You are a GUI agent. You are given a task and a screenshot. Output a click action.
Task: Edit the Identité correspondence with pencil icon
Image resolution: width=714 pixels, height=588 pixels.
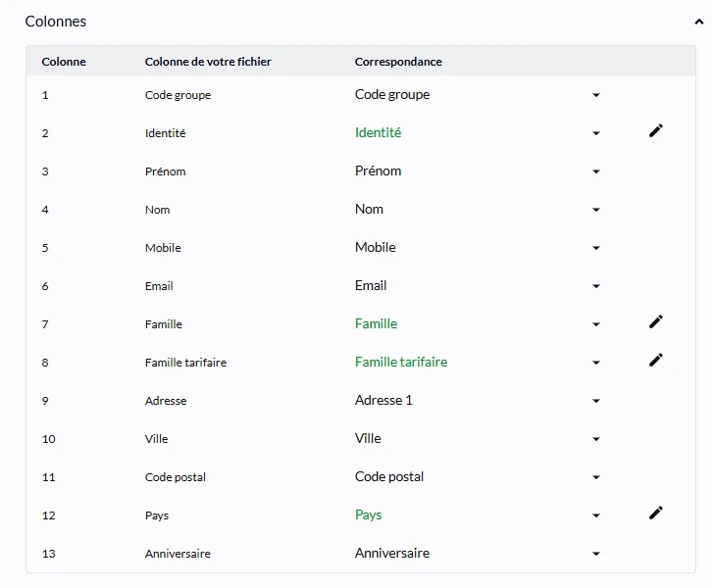(x=656, y=130)
